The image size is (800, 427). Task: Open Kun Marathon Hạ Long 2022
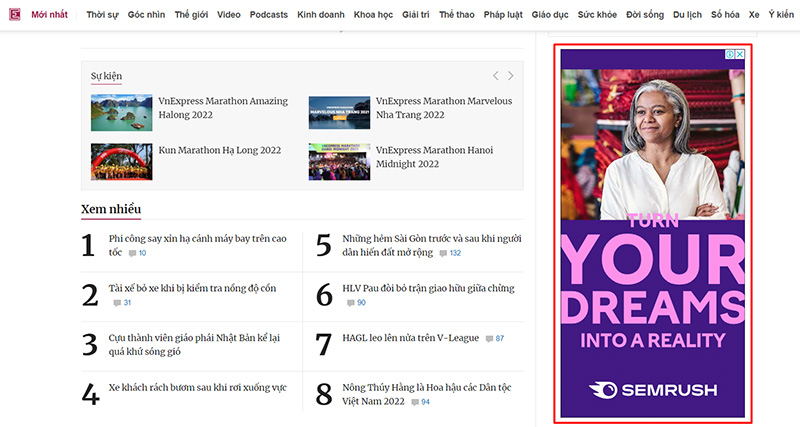pyautogui.click(x=219, y=150)
